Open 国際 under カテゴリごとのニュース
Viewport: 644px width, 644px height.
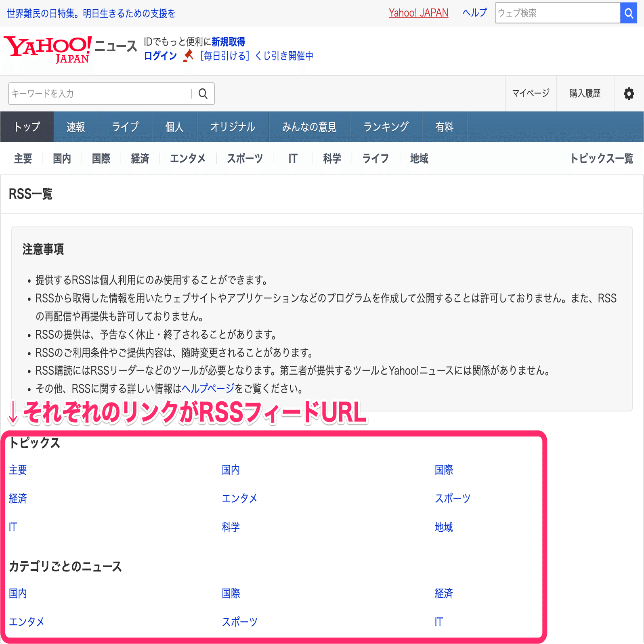tap(231, 593)
